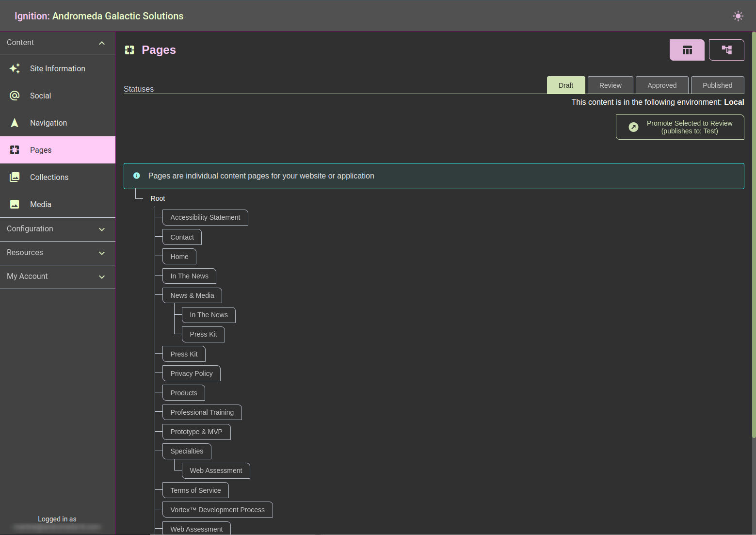Open the Privacy Policy page
Screen dimensions: 756x535
[x=192, y=373]
